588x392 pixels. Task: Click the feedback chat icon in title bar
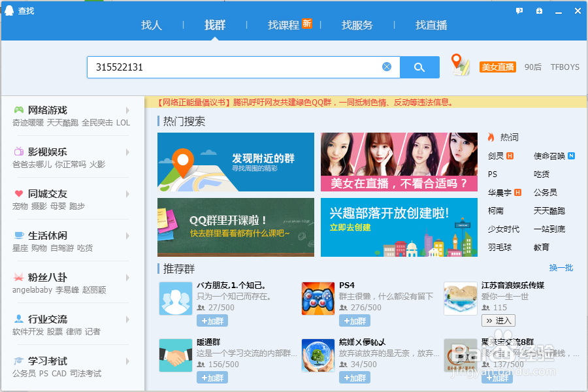(x=519, y=11)
